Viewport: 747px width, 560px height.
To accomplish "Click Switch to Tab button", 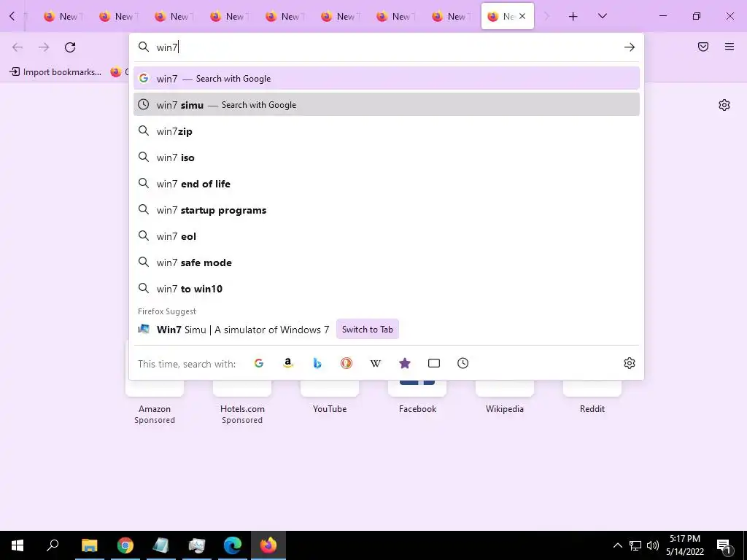I will (368, 330).
